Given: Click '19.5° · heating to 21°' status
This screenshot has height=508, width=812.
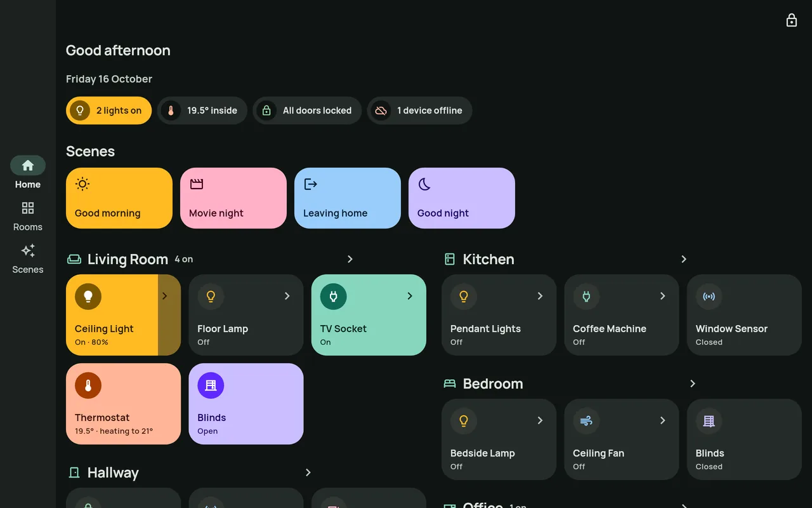Looking at the screenshot, I should [x=114, y=431].
